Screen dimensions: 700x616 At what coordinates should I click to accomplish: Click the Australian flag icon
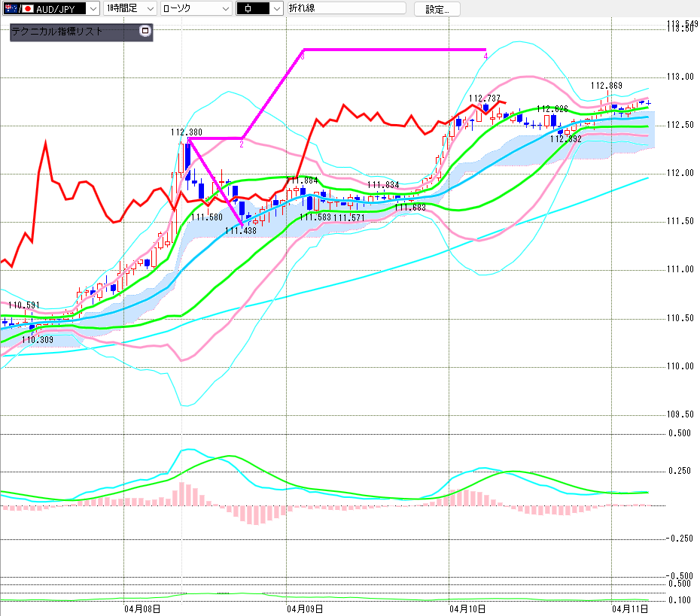10,9
